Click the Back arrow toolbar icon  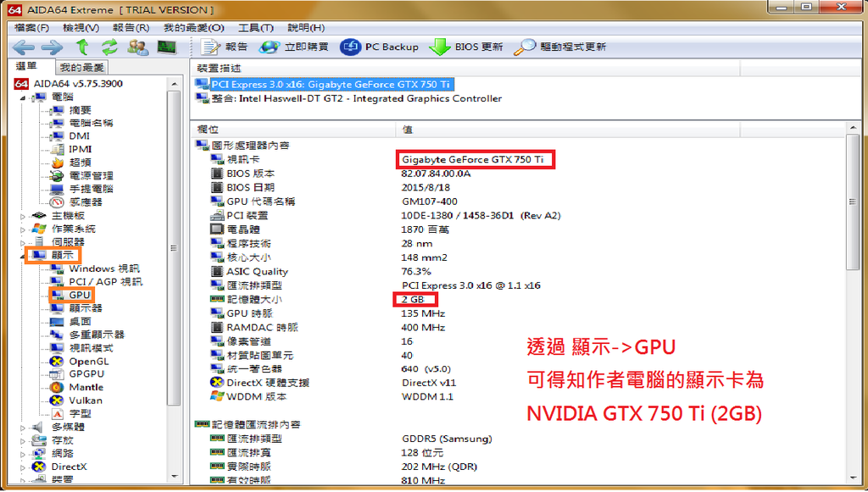pos(23,47)
